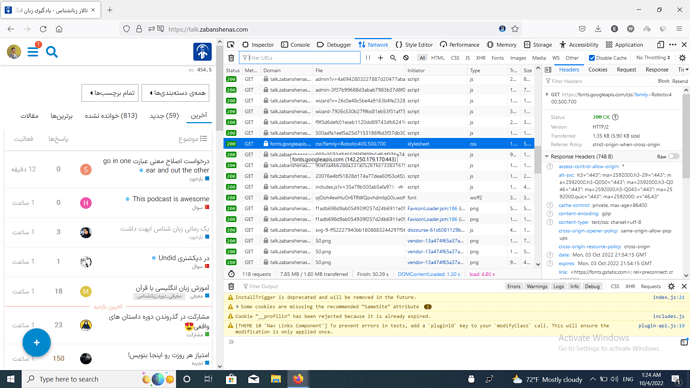Toggle Info filter in console

click(x=574, y=286)
